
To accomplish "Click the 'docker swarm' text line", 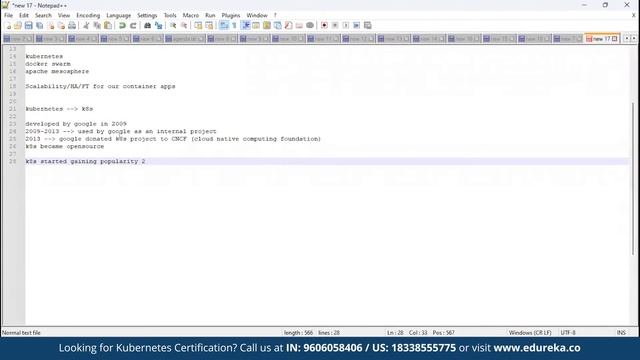I will (48, 64).
